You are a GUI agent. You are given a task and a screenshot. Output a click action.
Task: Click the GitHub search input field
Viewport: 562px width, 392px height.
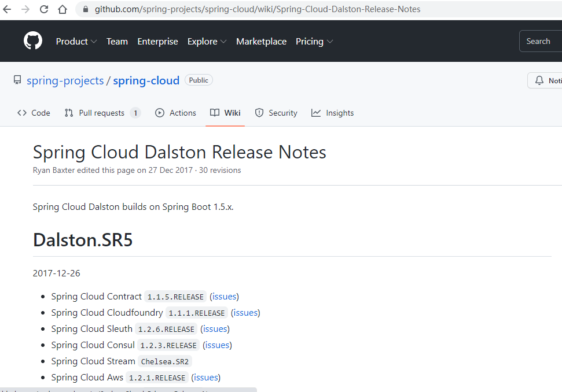click(541, 41)
